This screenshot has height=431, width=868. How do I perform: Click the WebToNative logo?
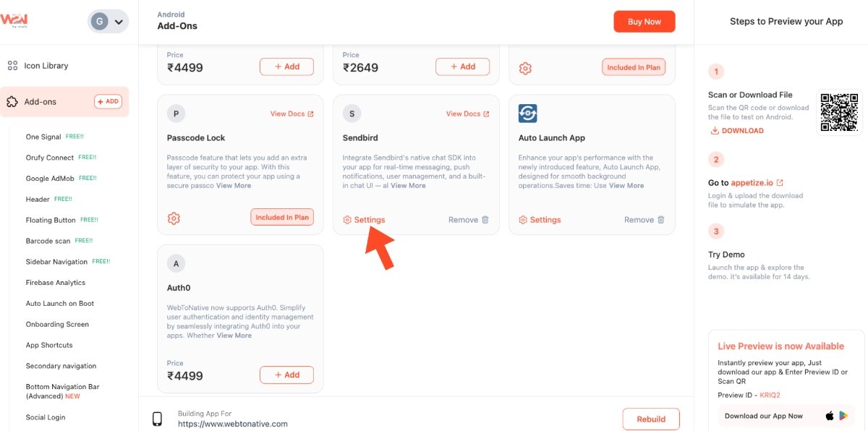[x=14, y=20]
